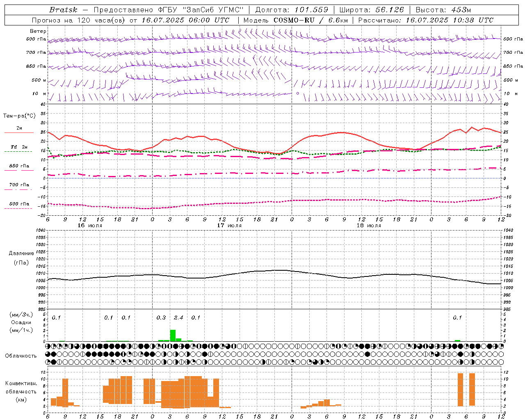Click the Конвективн. convective cloud label

(21, 383)
